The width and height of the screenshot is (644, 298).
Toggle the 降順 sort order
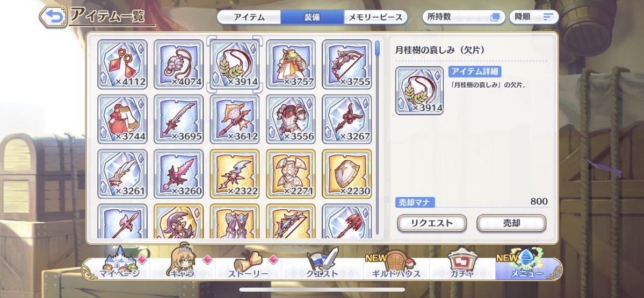pos(534,17)
